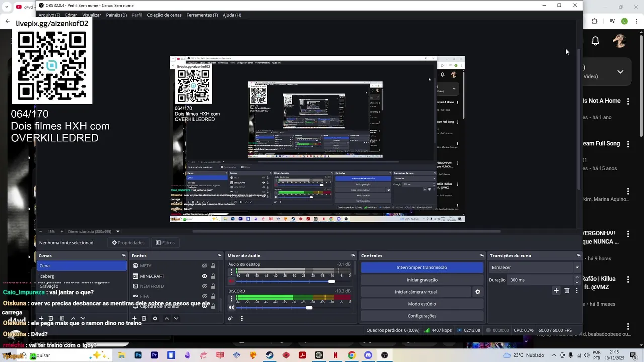Image resolution: width=644 pixels, height=362 pixels.
Task: Open Áudio do desktop channel options dots
Action: (231, 272)
